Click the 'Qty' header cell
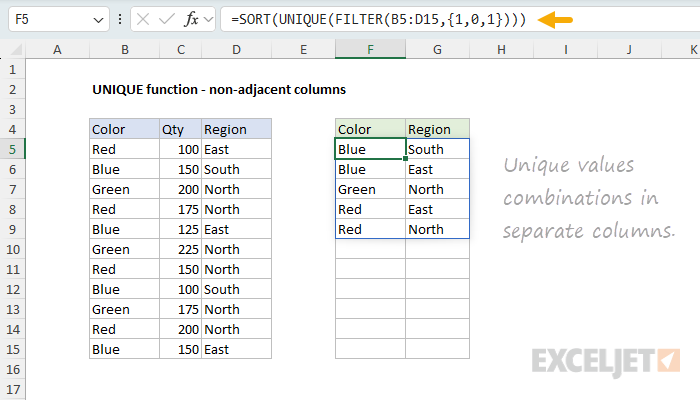The width and height of the screenshot is (700, 400). tap(181, 129)
